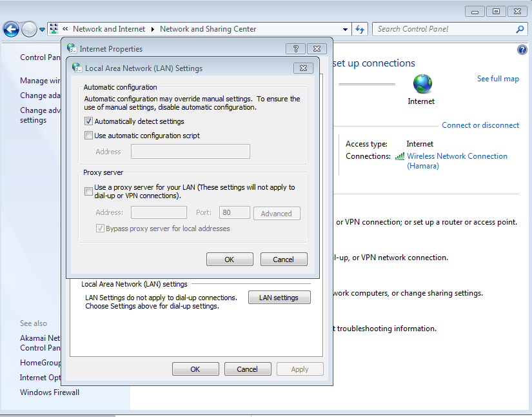Check Use automatic configuration script

point(89,136)
